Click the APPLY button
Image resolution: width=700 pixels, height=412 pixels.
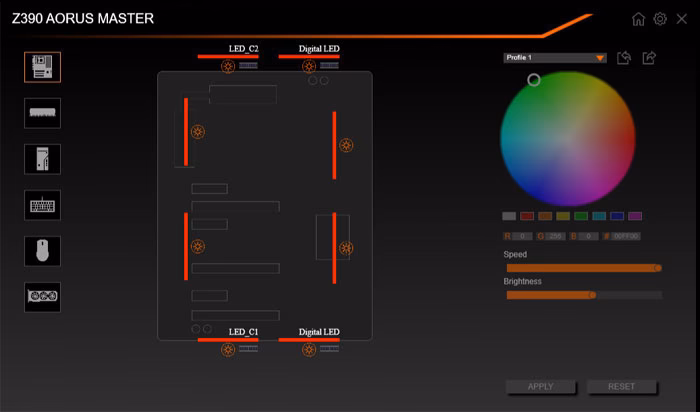coord(541,387)
